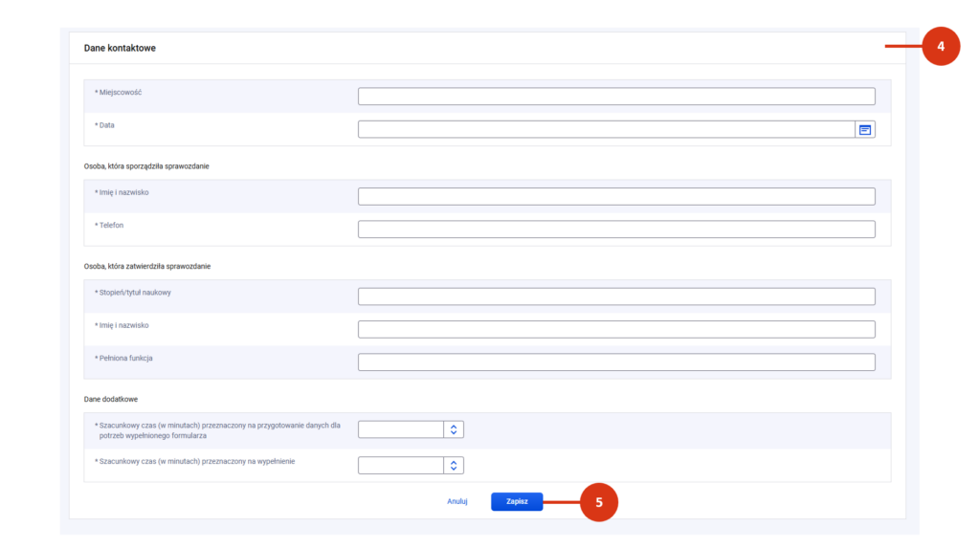Click the Osoba, która sporządziła sprawozdanie heading
This screenshot has width=980, height=549.
(146, 166)
